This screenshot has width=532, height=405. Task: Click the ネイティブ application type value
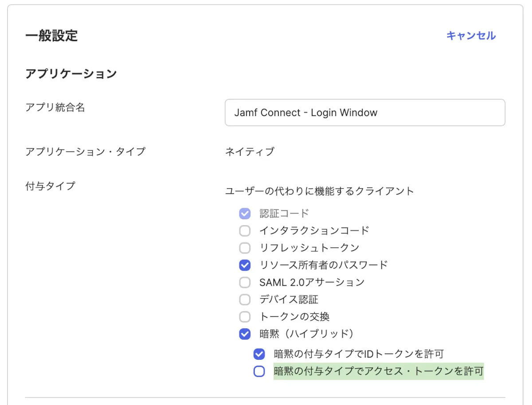[250, 152]
